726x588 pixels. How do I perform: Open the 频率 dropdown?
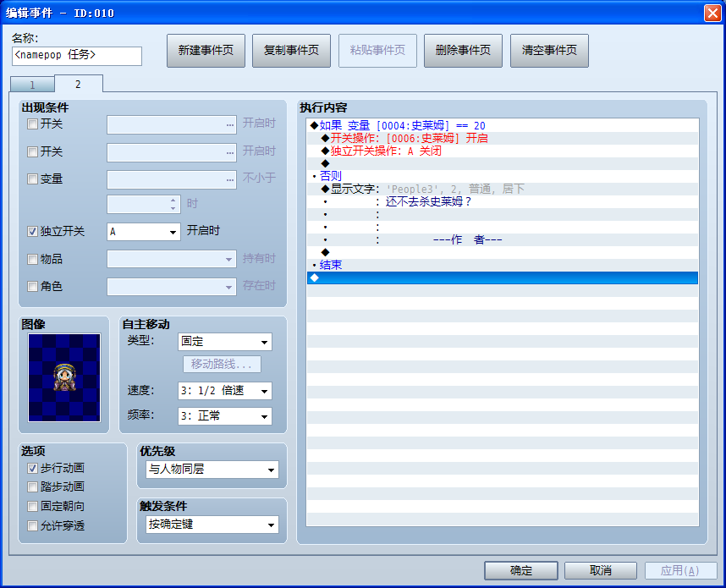coord(224,416)
